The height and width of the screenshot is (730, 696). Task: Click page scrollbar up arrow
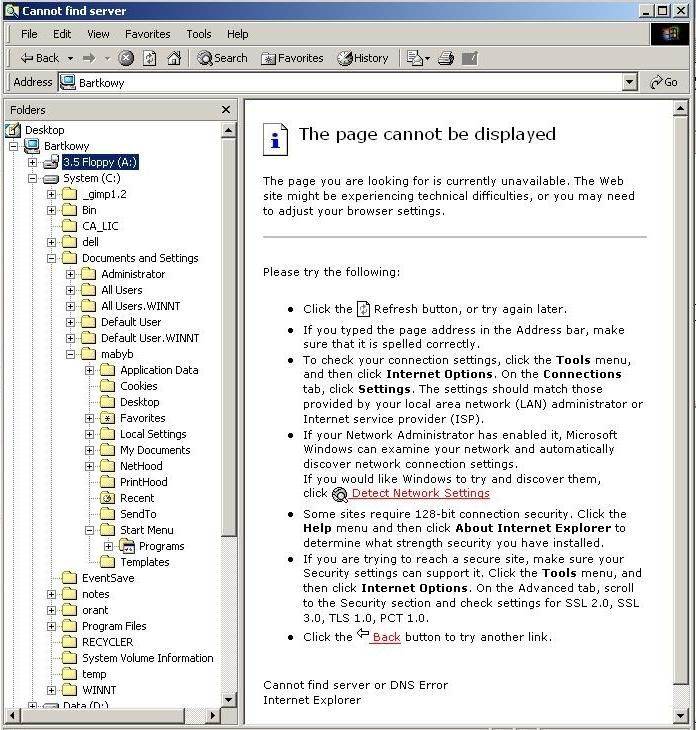click(x=680, y=109)
